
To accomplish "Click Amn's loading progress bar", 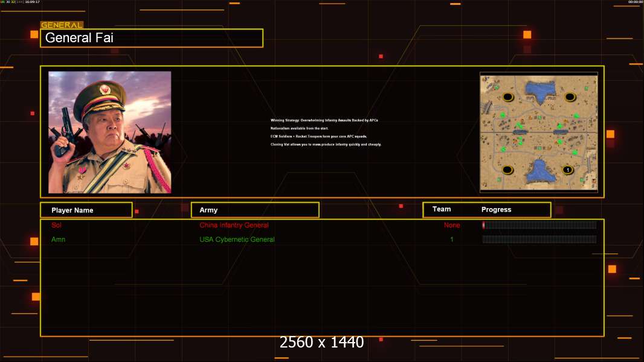I will tap(539, 240).
